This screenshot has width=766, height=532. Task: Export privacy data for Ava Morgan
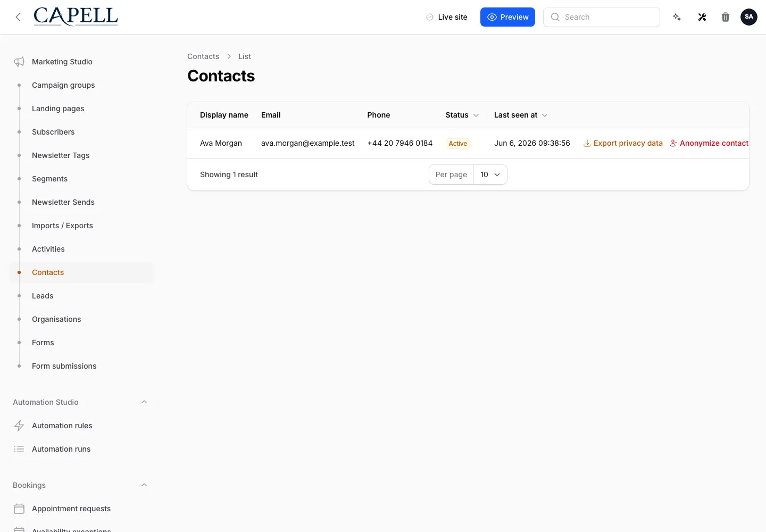[x=623, y=143]
